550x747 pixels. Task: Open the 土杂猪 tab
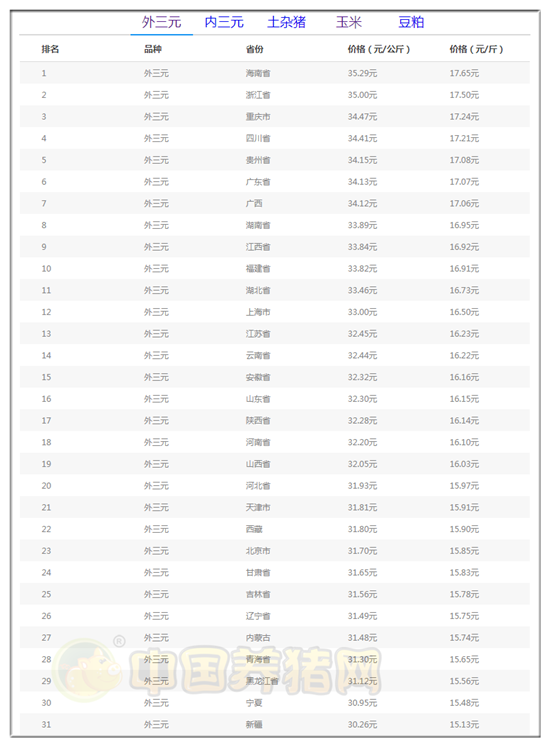tap(286, 22)
